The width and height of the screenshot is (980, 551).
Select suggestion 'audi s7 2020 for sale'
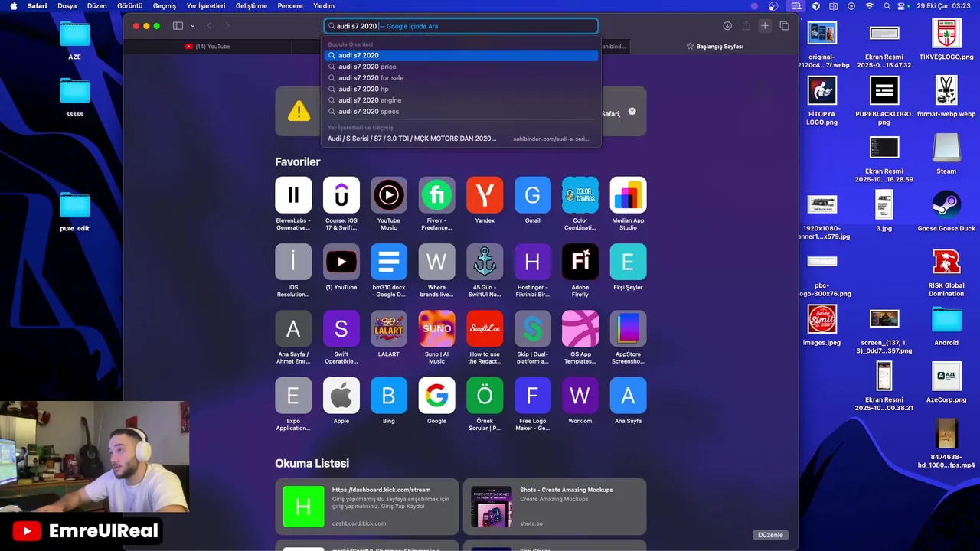pos(461,78)
